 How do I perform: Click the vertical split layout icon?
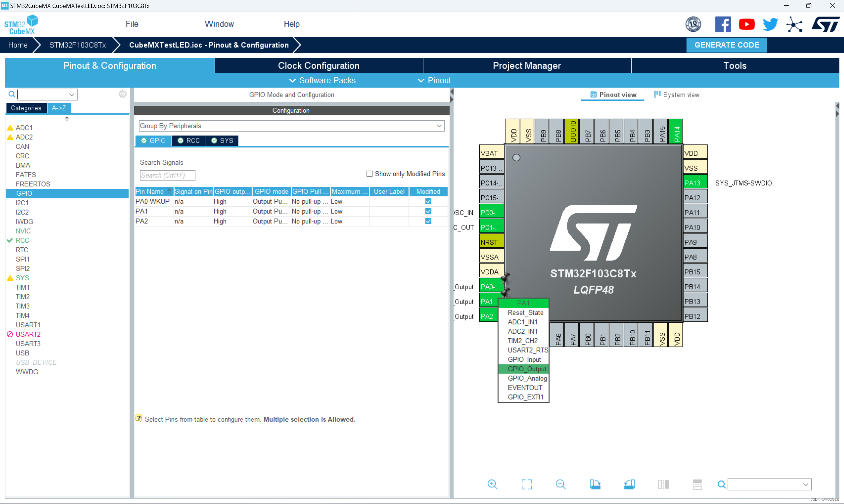point(663,484)
